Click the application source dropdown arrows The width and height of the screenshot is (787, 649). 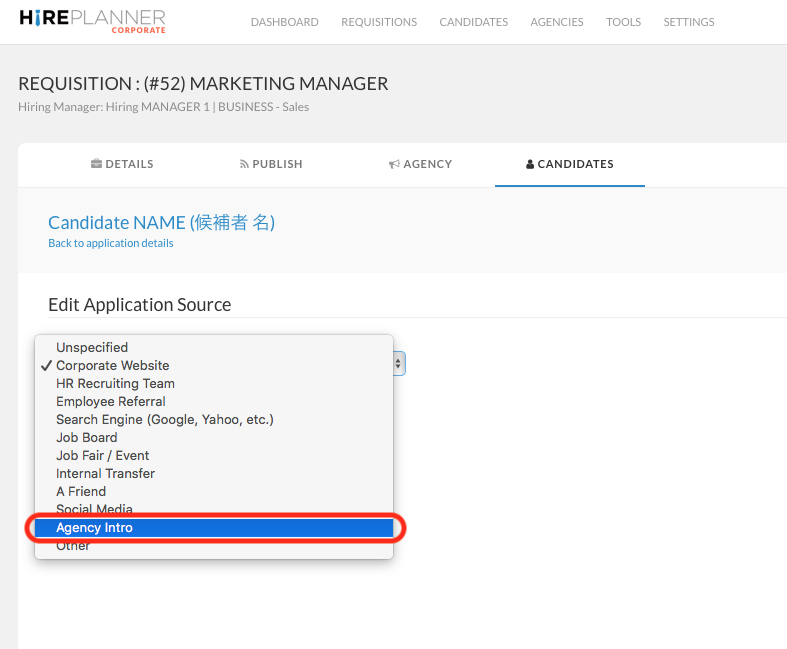tap(399, 363)
